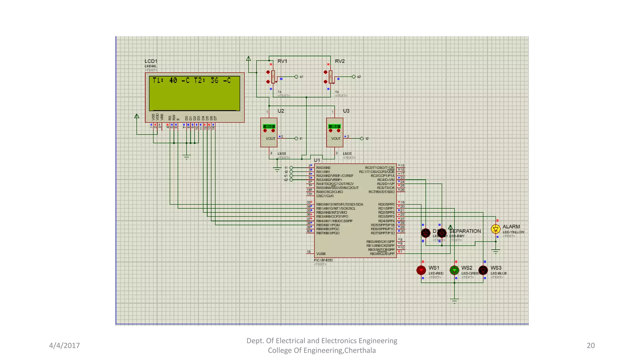This screenshot has width=644, height=362.
Task: Click the t1 terminal of U2
Action: pos(296,139)
